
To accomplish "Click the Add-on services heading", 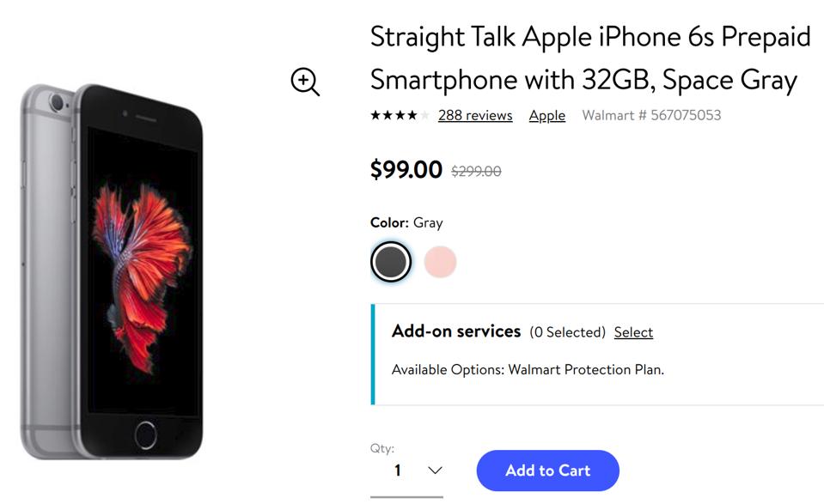I will click(456, 331).
